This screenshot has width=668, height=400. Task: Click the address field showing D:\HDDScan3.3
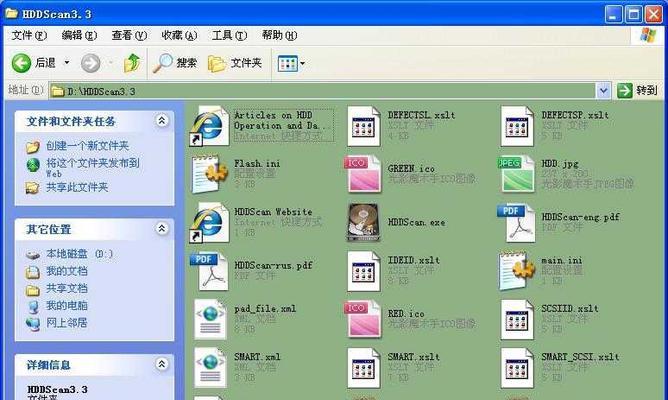(x=322, y=91)
